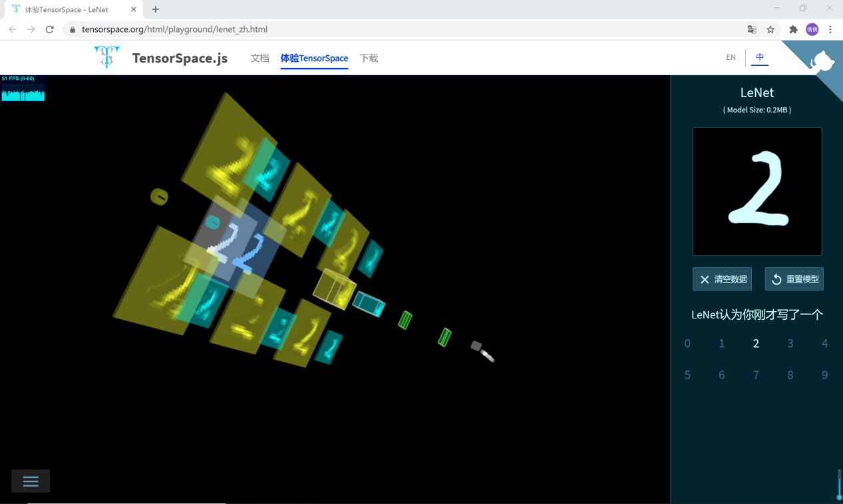This screenshot has width=843, height=504.
Task: Open the hamburger menu at bottom left
Action: click(x=31, y=481)
